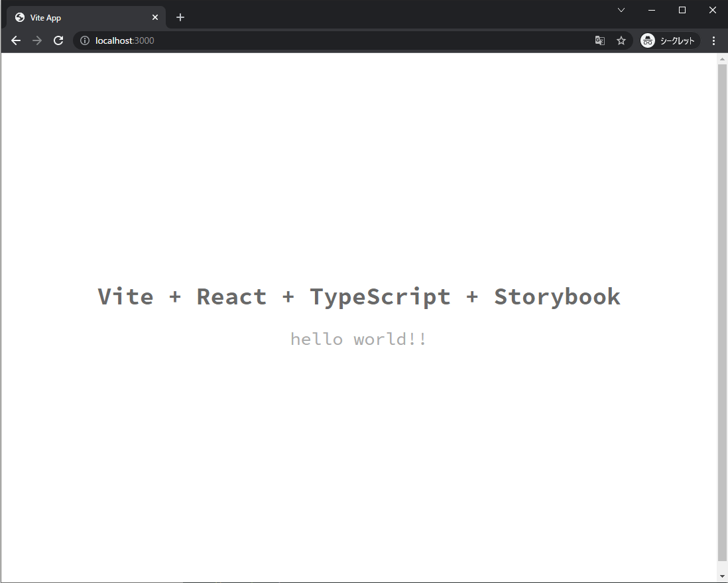Viewport: 728px width, 583px height.
Task: Click the scrollbar up arrow
Action: (722, 59)
